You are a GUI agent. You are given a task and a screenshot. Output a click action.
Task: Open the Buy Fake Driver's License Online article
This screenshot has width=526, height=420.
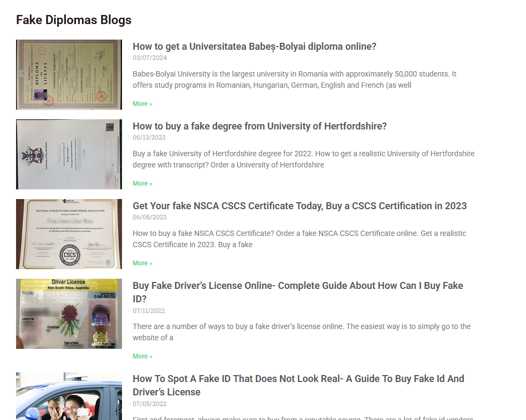298,292
